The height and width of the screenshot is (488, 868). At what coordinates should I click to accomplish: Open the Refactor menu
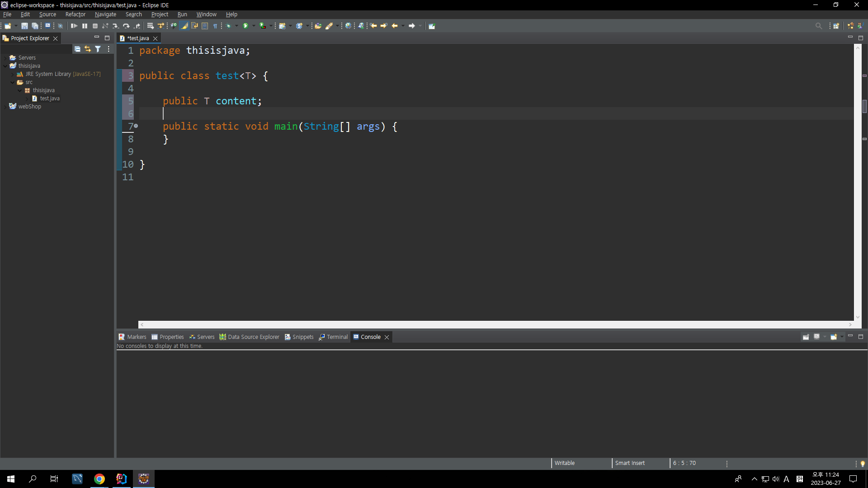75,14
